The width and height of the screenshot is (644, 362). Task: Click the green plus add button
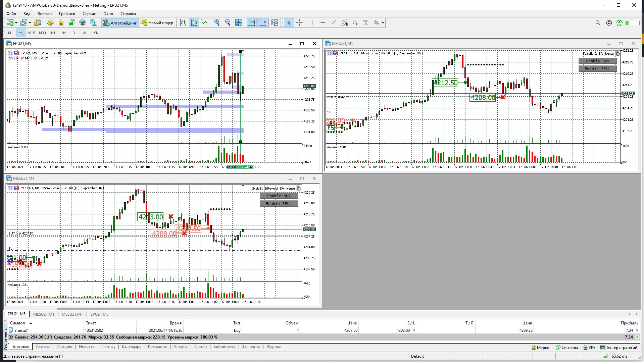637,337
